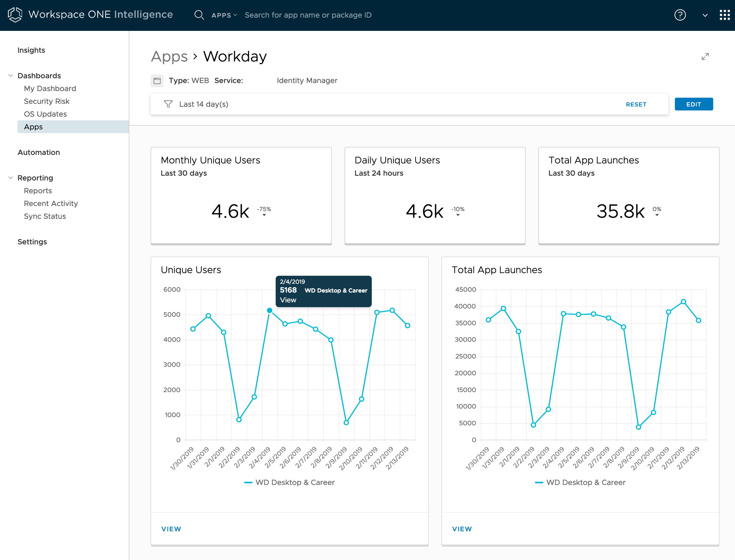Click the 2/4/2019 highlighted data point

270,310
